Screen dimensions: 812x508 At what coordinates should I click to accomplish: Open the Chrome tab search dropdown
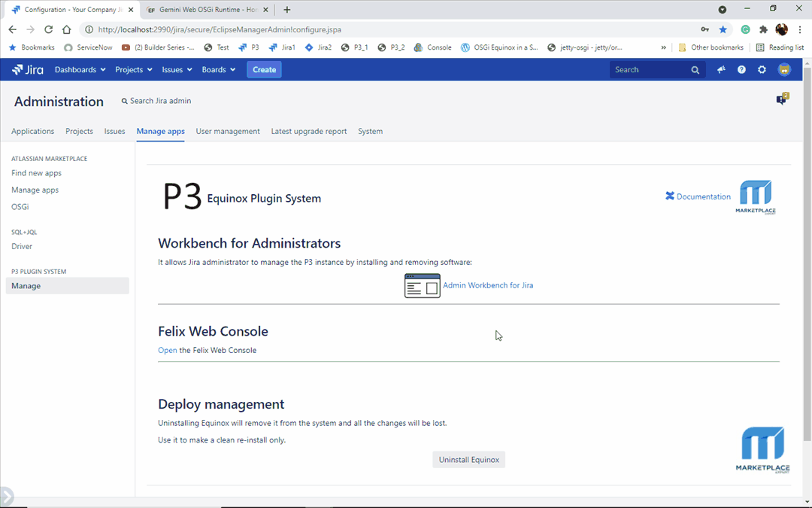tap(723, 9)
